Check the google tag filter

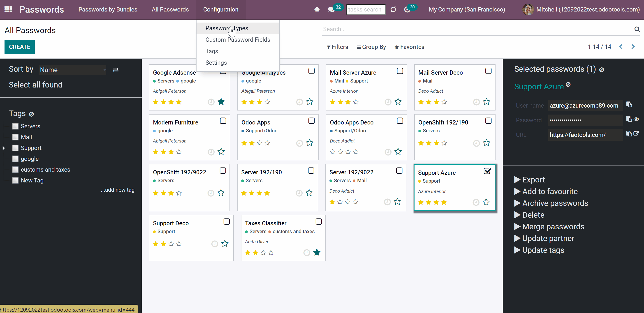click(15, 159)
